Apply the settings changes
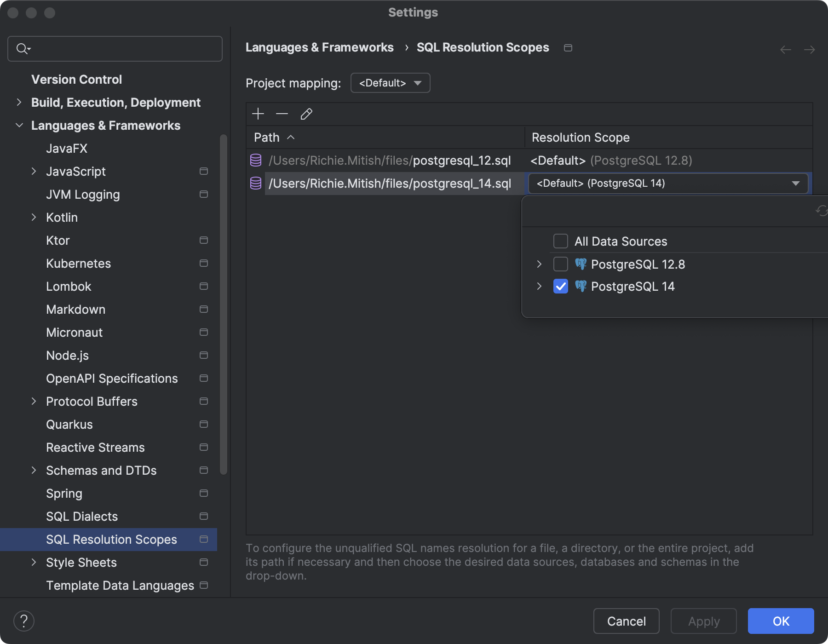The image size is (828, 644). (x=703, y=621)
